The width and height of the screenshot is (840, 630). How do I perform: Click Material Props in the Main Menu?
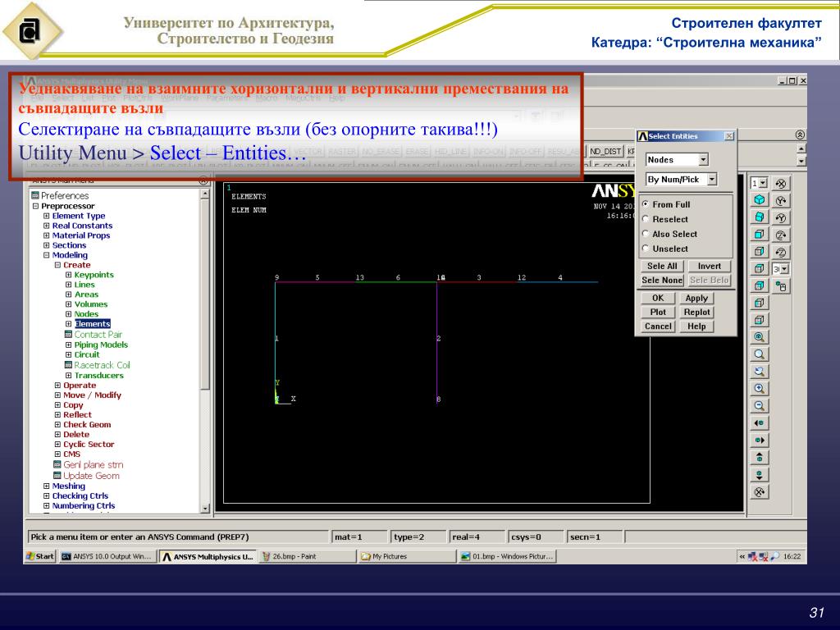[x=81, y=235]
